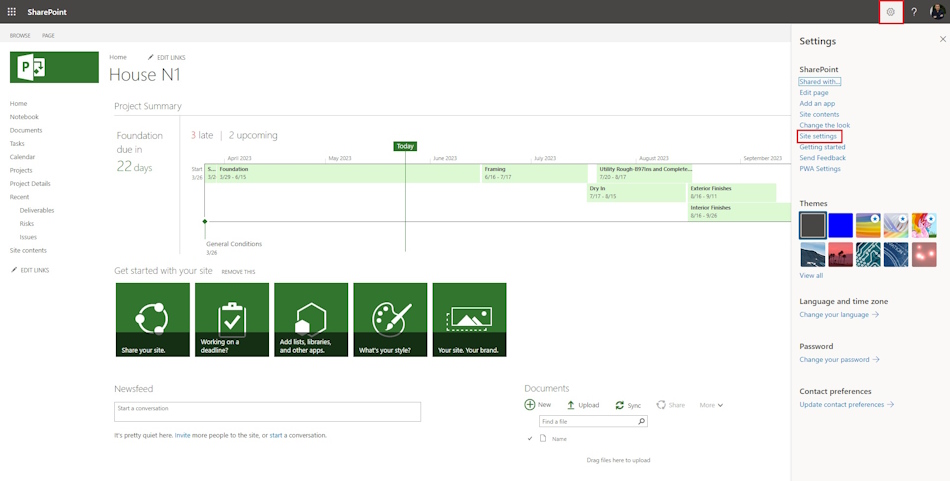
Task: Go to Home in left navigation
Action: (18, 104)
